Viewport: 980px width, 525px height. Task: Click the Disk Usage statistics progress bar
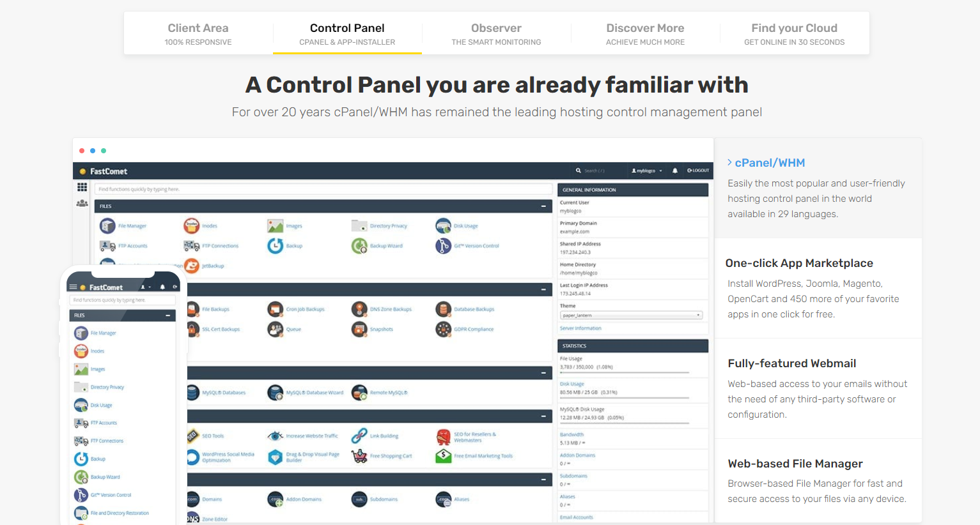pyautogui.click(x=625, y=398)
